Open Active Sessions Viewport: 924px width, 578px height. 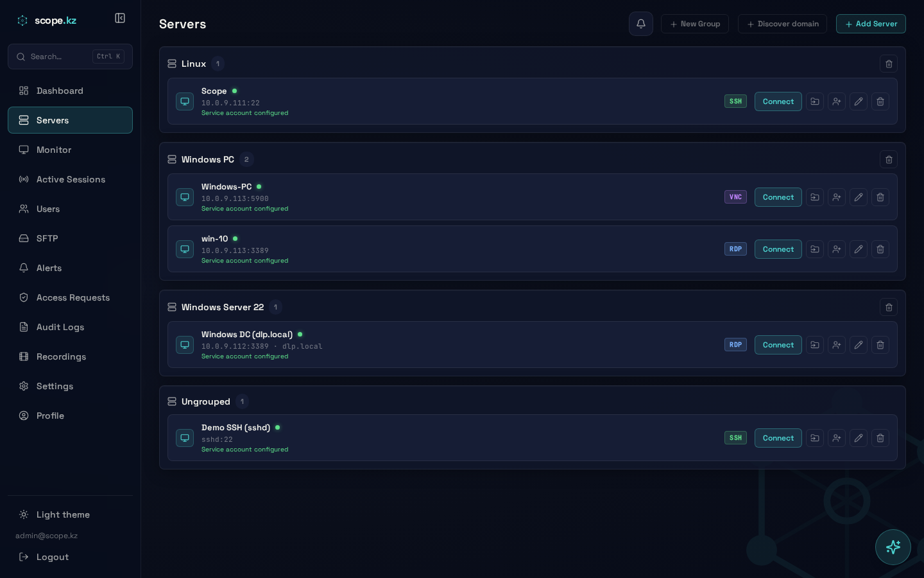click(x=70, y=179)
